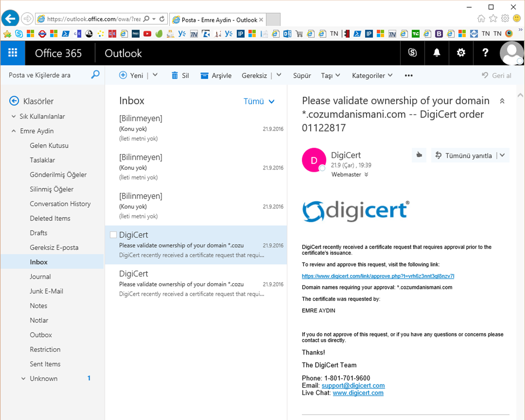Click the Office 365 header label
Screen dimensions: 525x420
click(x=58, y=53)
